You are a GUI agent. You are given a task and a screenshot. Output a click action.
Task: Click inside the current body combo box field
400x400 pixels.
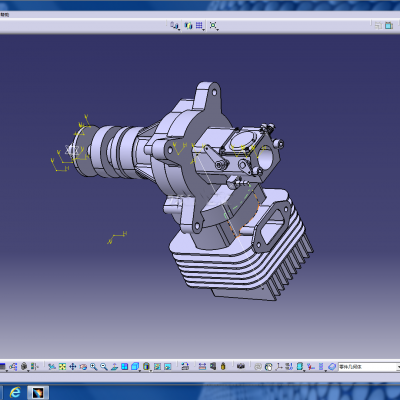(x=367, y=367)
